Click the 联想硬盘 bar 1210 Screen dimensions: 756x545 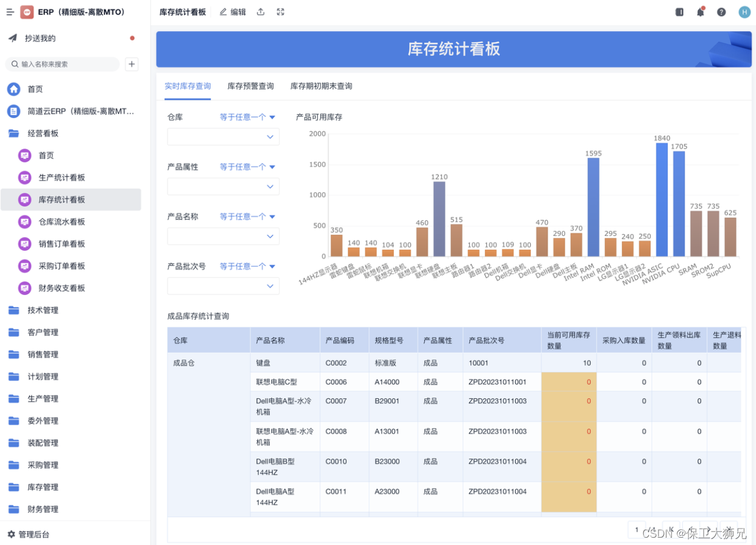click(x=439, y=219)
